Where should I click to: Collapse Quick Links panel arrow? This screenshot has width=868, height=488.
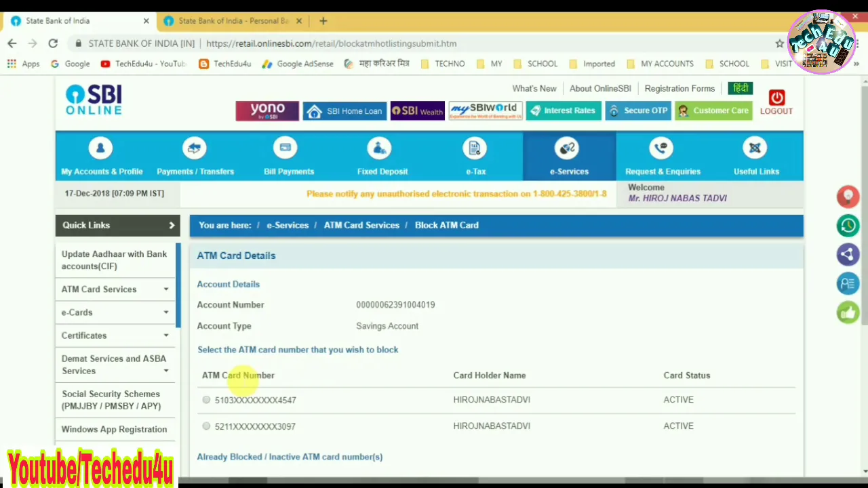172,225
